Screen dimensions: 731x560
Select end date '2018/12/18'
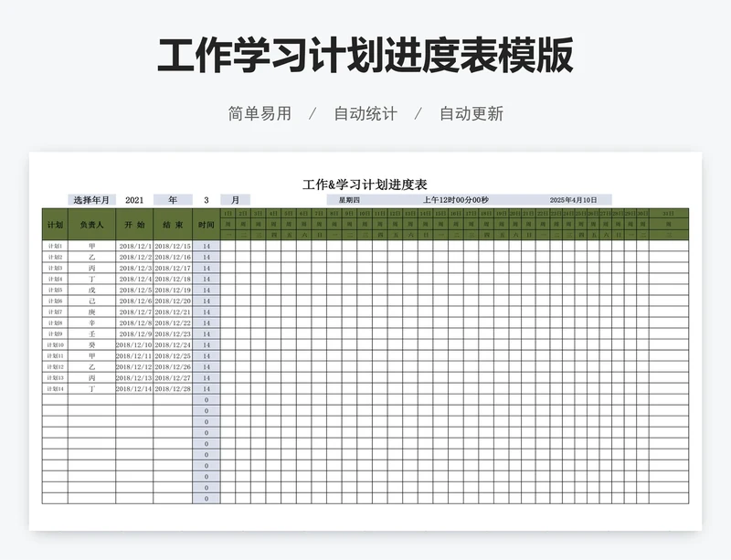tap(173, 279)
